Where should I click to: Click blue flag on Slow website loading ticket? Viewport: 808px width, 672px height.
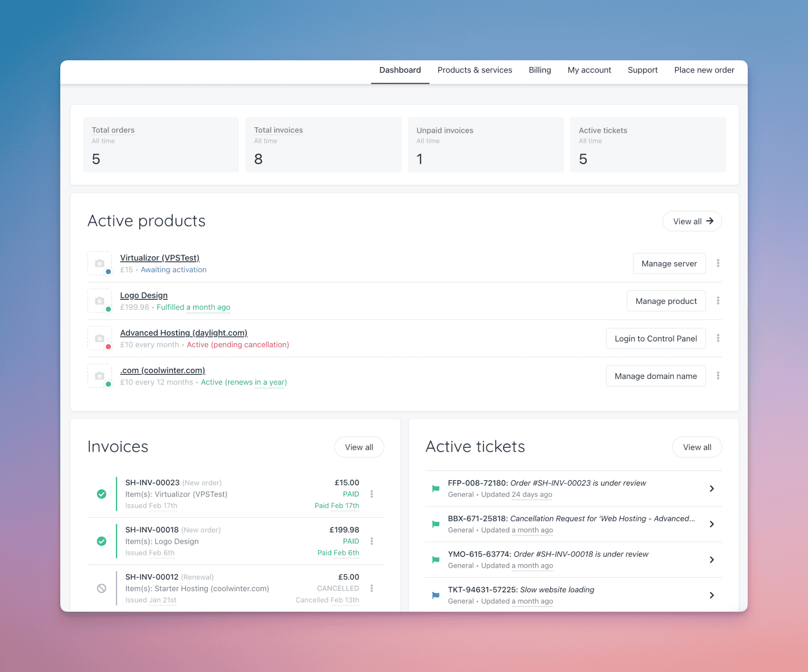[436, 595]
